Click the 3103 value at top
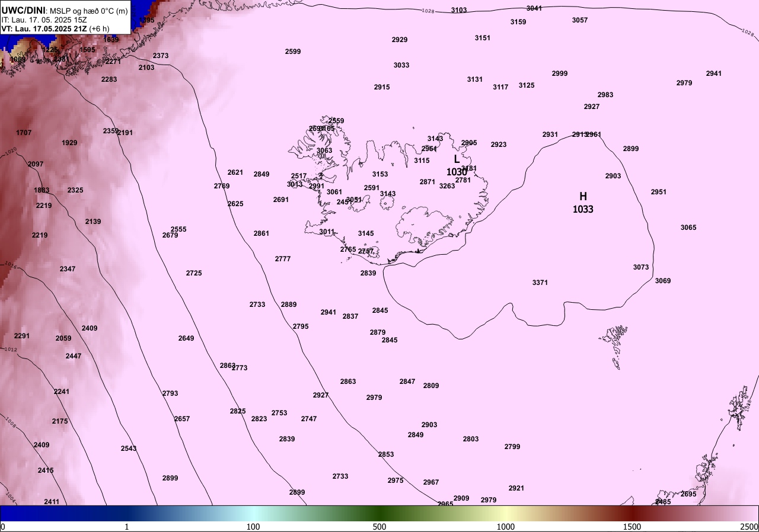The height and width of the screenshot is (532, 759). tap(459, 10)
